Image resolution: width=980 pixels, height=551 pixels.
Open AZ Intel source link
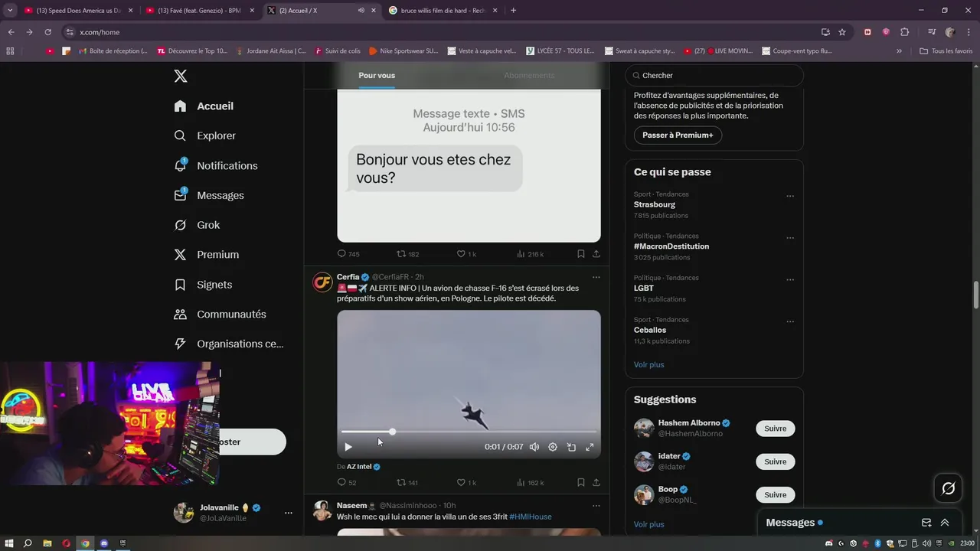pos(359,466)
